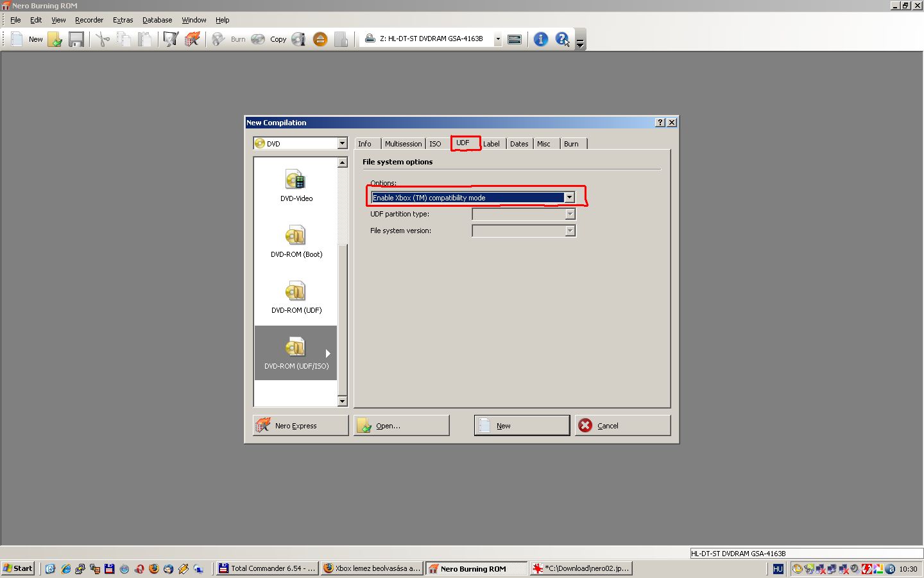Viewport: 924px width, 578px height.
Task: Switch to Total Commander in the taskbar
Action: tap(267, 568)
